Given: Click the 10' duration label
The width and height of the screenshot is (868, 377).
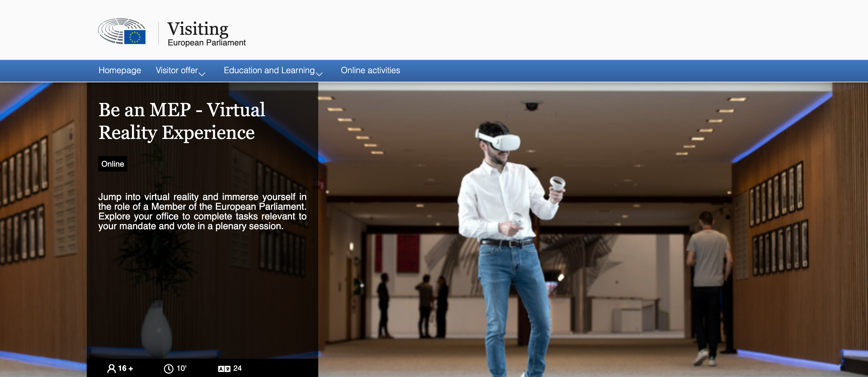Looking at the screenshot, I should point(181,368).
